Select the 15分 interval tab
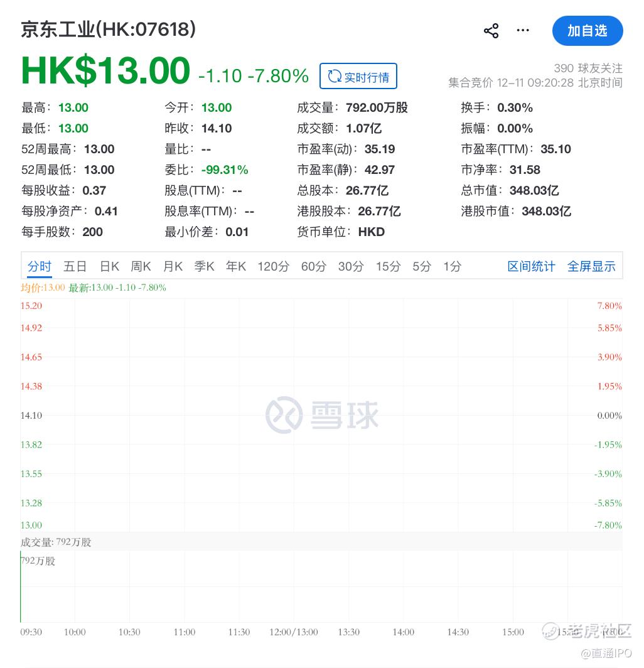644x668 pixels. click(388, 266)
